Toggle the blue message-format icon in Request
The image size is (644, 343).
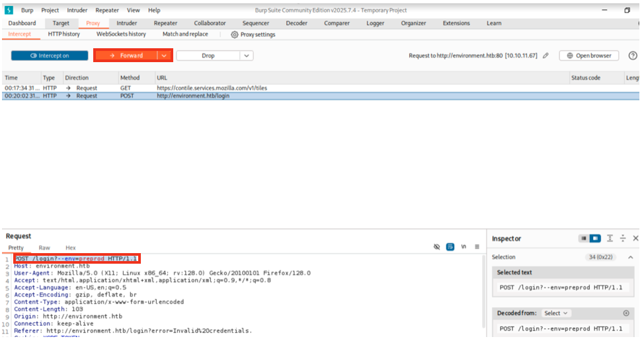coord(450,247)
